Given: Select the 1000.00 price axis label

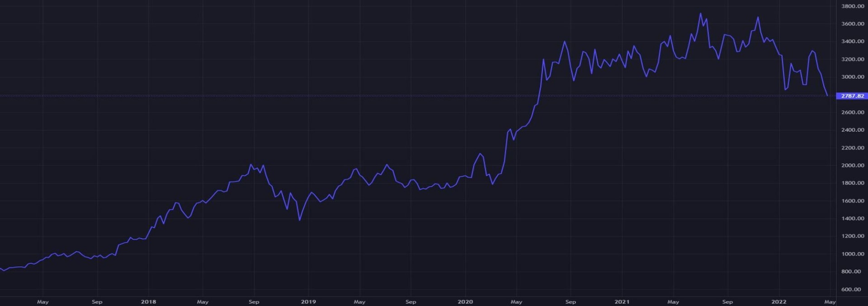Looking at the screenshot, I should [853, 254].
